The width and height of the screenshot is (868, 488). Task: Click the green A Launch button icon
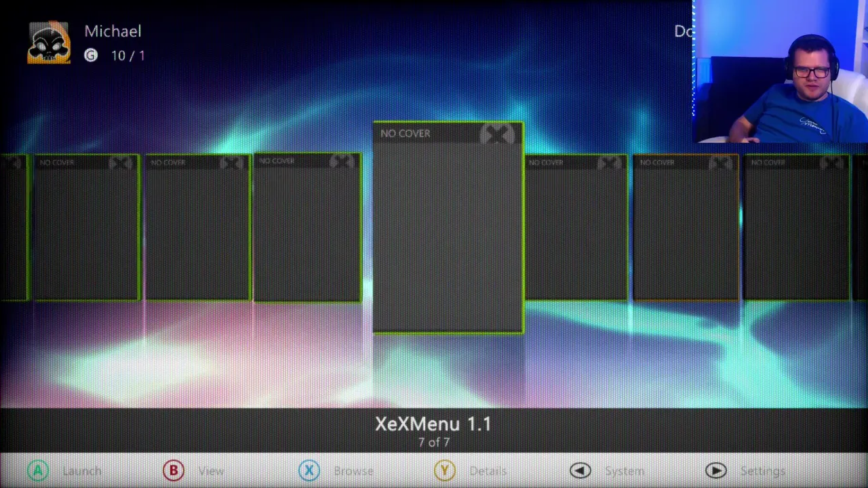click(38, 470)
